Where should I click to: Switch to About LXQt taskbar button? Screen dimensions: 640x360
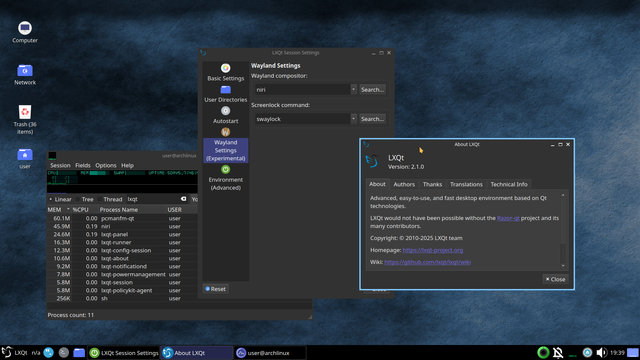(196, 353)
